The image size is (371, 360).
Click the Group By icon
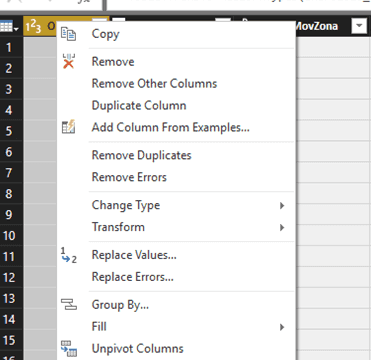click(x=69, y=304)
